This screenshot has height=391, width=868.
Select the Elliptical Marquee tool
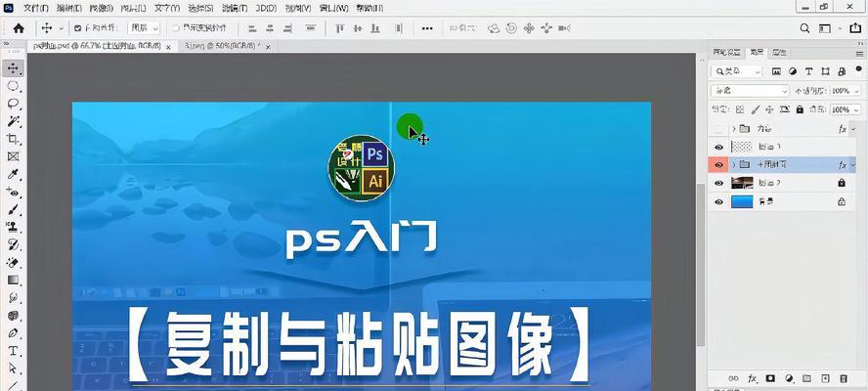coord(13,86)
